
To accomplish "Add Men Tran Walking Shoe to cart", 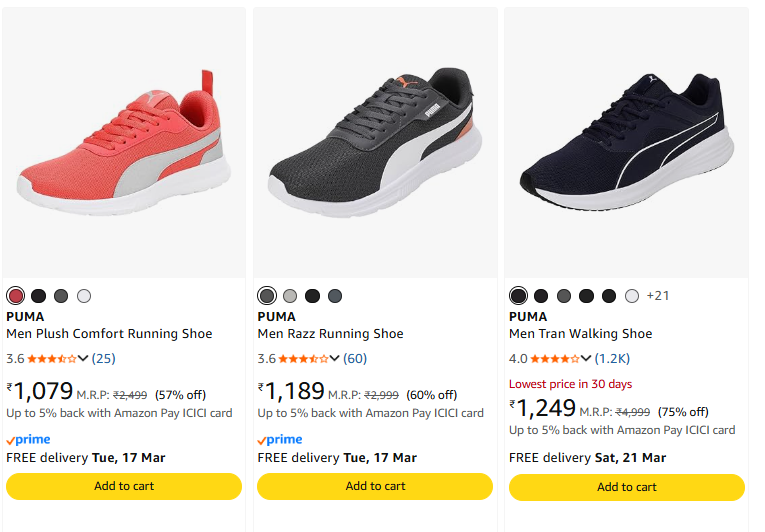I will pyautogui.click(x=627, y=487).
